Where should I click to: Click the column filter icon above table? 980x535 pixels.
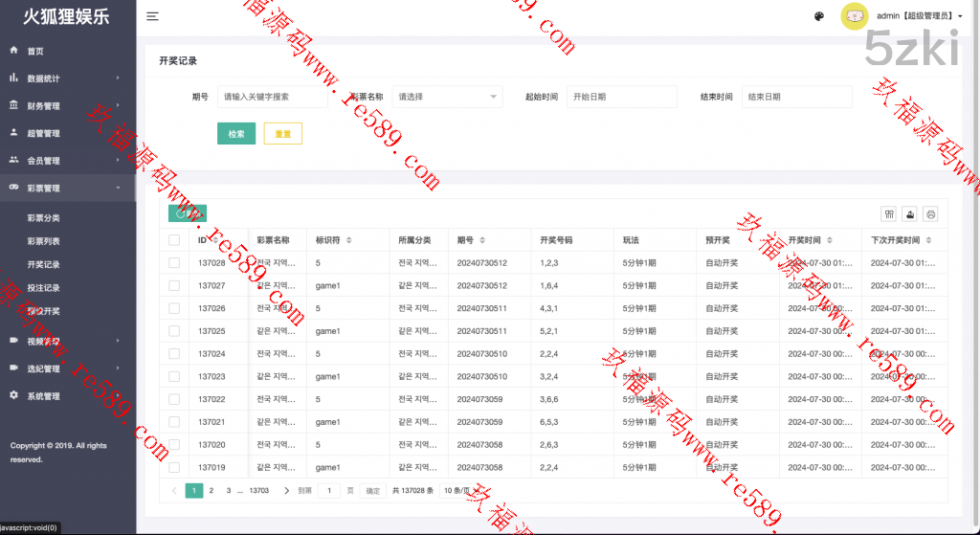[889, 214]
